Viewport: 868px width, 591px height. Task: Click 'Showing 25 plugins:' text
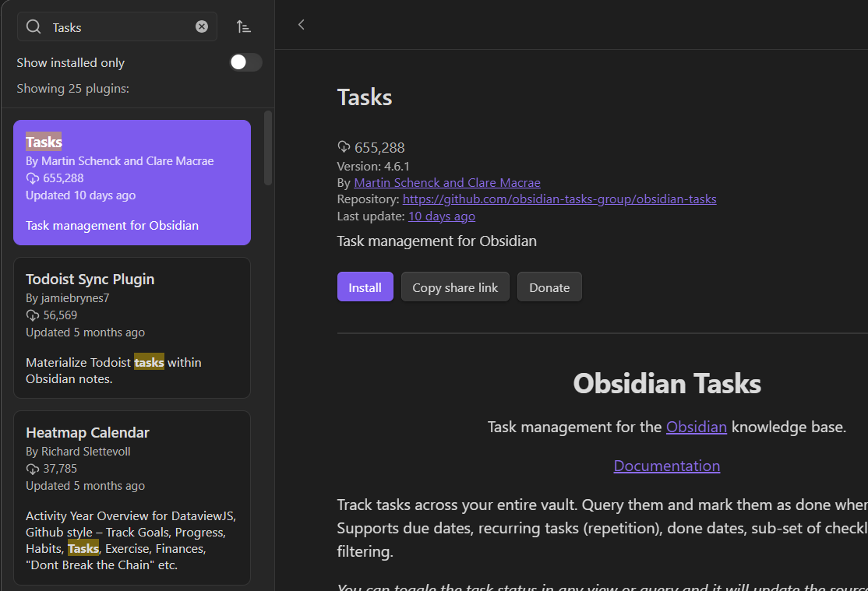(x=72, y=89)
